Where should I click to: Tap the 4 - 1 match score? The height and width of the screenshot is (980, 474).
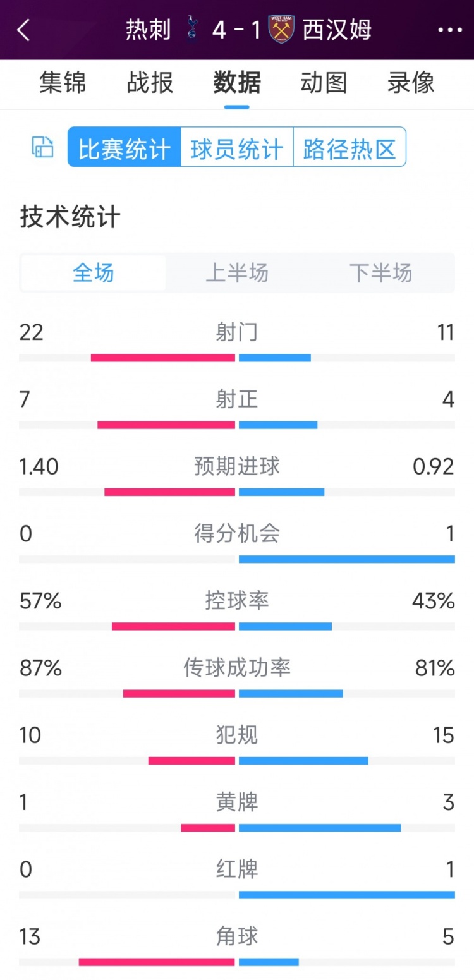237,30
